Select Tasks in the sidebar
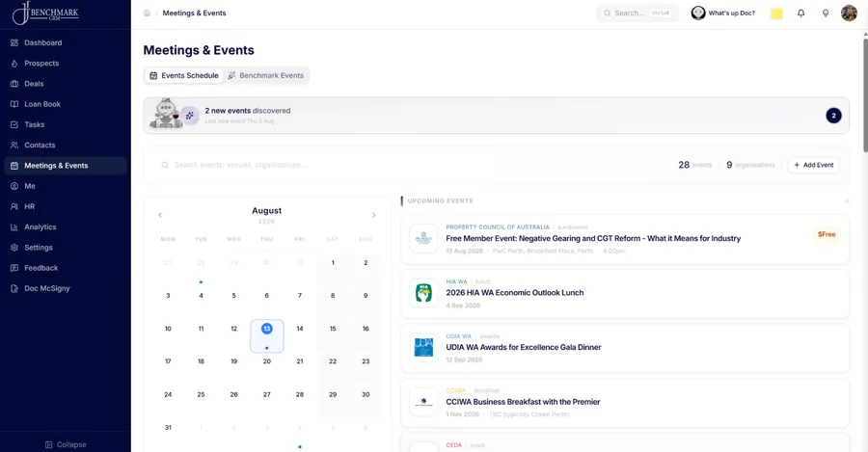Image resolution: width=868 pixels, height=452 pixels. [66, 124]
